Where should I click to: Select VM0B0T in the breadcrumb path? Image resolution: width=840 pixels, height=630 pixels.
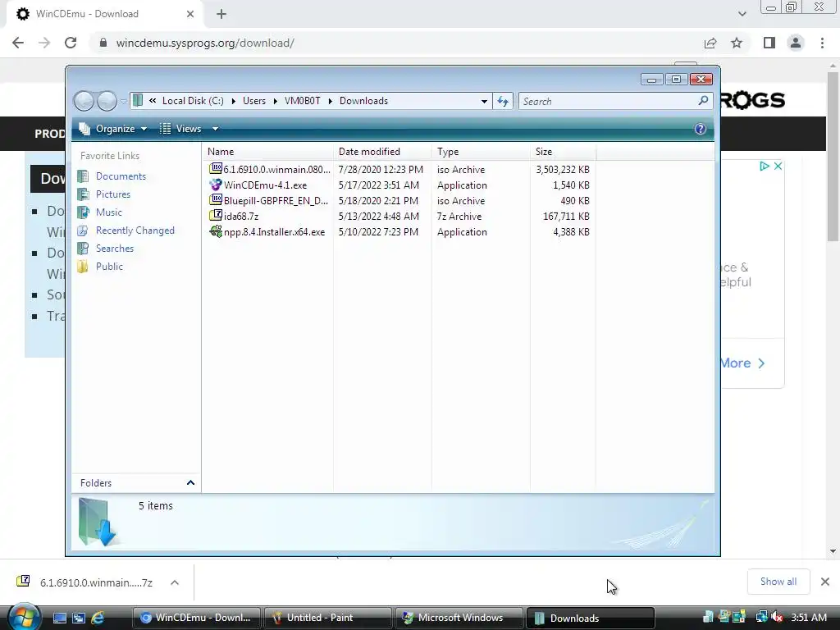click(x=302, y=101)
